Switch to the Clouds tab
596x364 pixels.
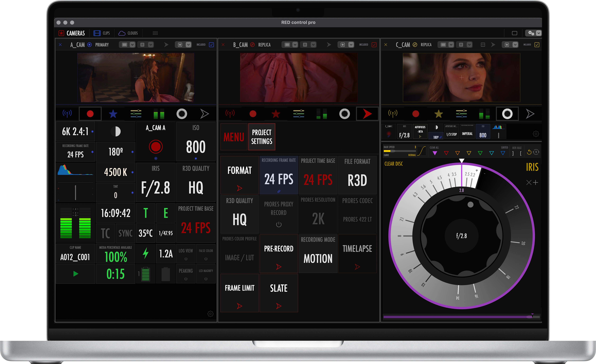tap(128, 33)
